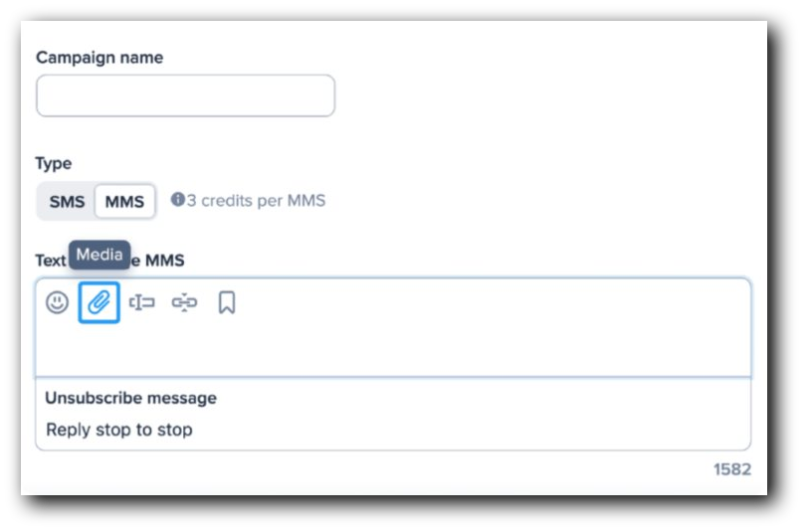Click the '3 credits per MMS' note
Viewport: 804px width, 532px height.
click(x=256, y=201)
